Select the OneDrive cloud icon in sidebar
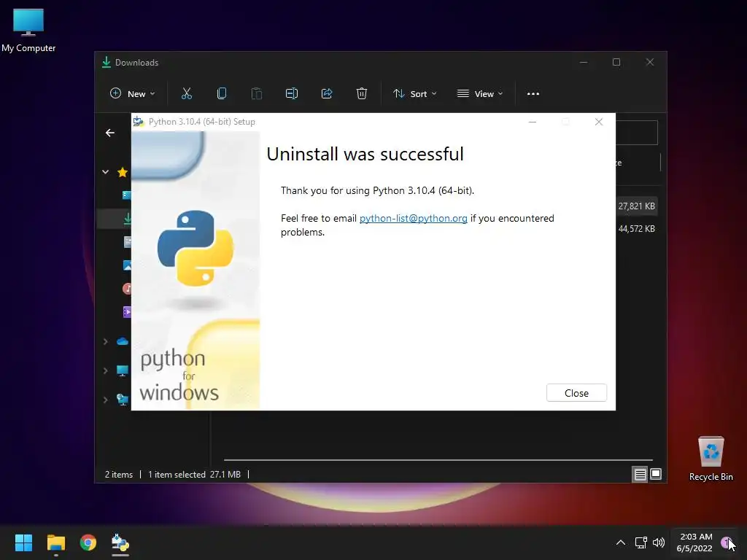 click(123, 341)
